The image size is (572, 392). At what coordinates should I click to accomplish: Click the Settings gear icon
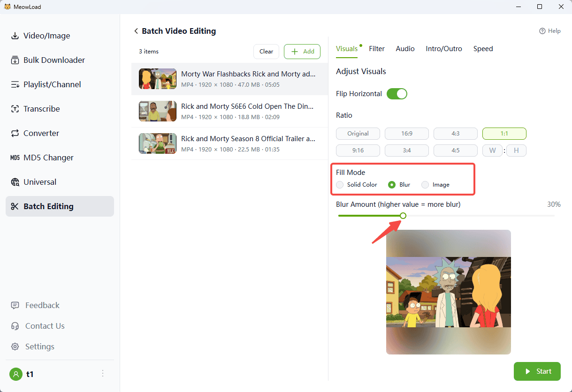click(15, 347)
